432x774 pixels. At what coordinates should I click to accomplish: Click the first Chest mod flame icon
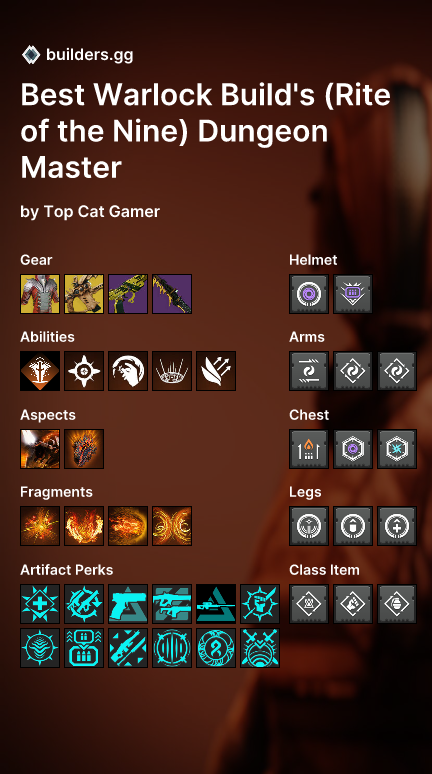click(309, 449)
